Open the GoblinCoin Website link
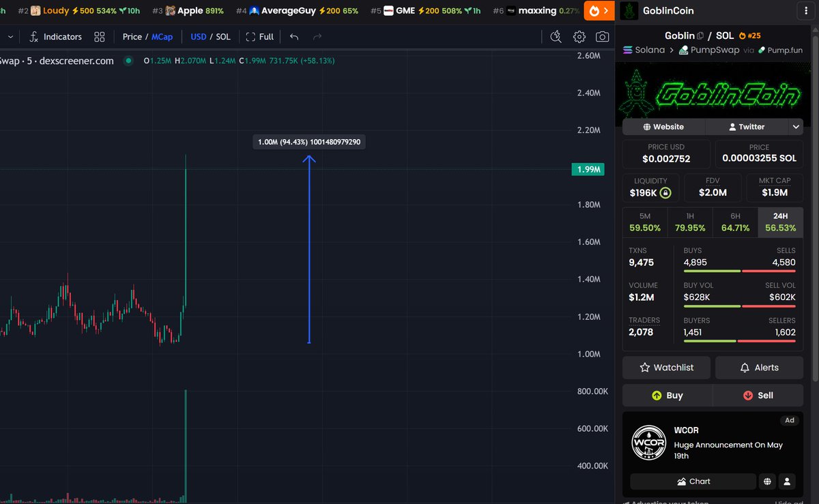This screenshot has width=819, height=504. click(x=663, y=127)
